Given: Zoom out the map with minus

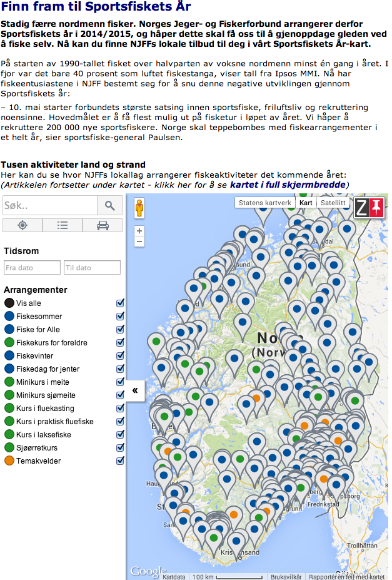Looking at the screenshot, I should point(139,242).
